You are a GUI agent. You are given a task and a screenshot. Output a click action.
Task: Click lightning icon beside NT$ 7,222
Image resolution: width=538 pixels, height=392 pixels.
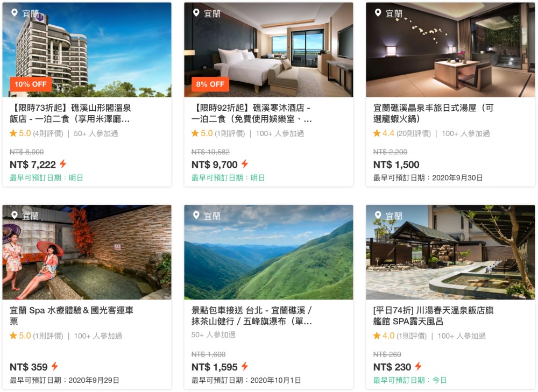(x=63, y=164)
